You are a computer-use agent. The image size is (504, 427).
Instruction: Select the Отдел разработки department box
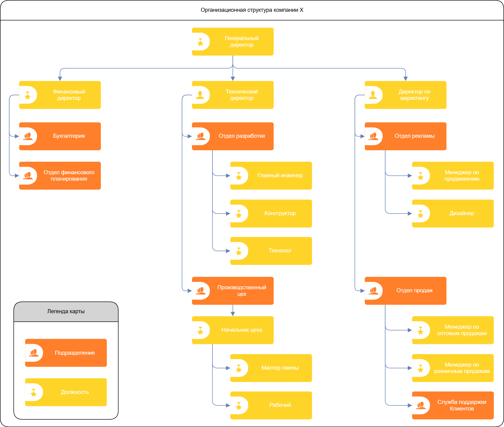(242, 136)
